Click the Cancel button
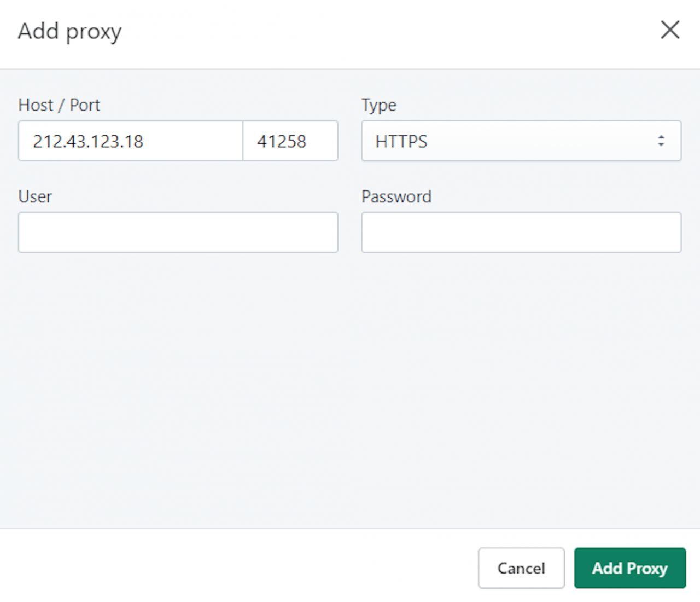Image resolution: width=700 pixels, height=602 pixels. click(521, 568)
